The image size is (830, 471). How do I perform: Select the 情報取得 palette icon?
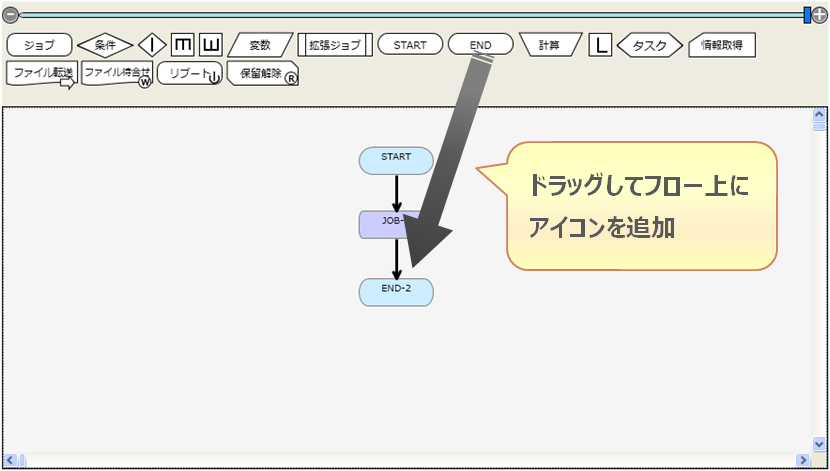[721, 45]
